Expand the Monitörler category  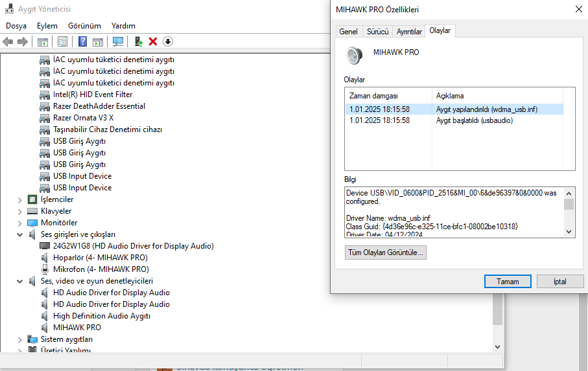tap(20, 223)
